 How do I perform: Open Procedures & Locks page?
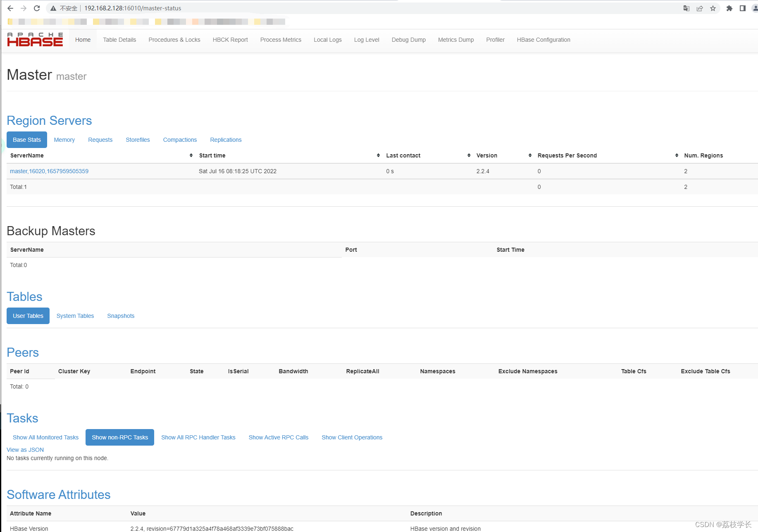(174, 40)
